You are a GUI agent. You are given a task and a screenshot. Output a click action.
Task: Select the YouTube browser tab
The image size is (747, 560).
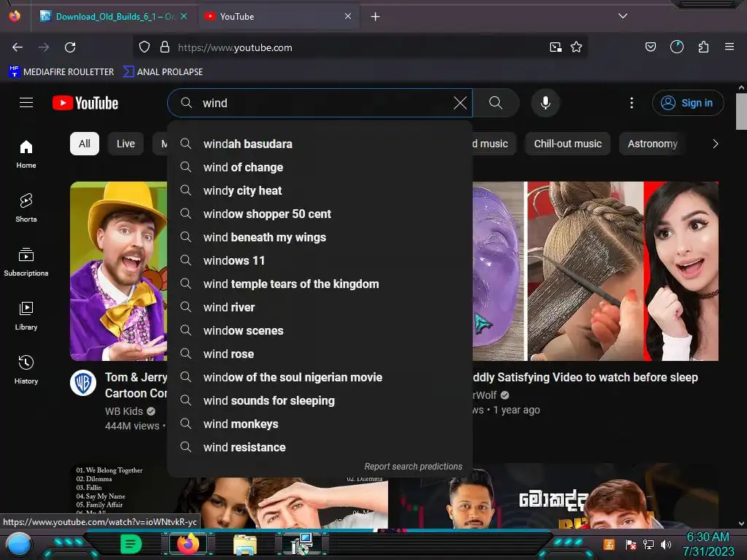tap(278, 17)
